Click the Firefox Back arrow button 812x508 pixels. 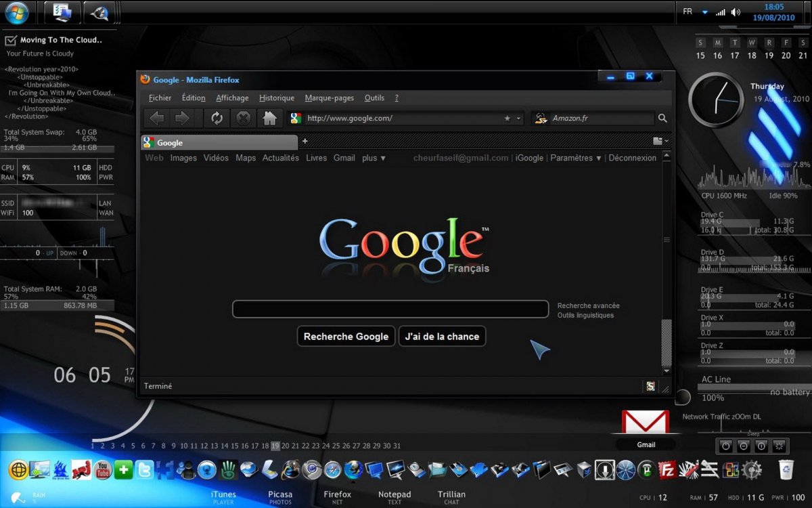click(x=156, y=119)
